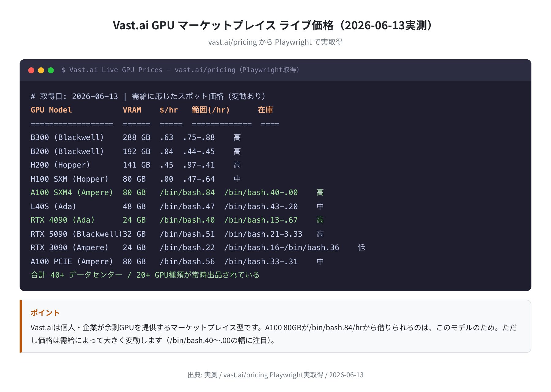
Task: Click the page title 'Vast.ai GPU マーケットプレイス ライブ価格'
Action: coord(223,25)
